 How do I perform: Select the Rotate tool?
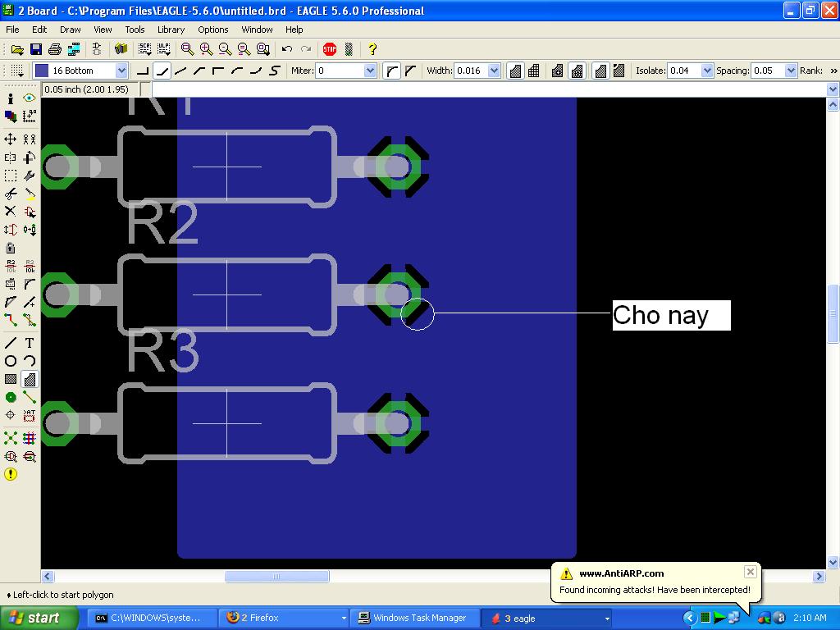30,157
